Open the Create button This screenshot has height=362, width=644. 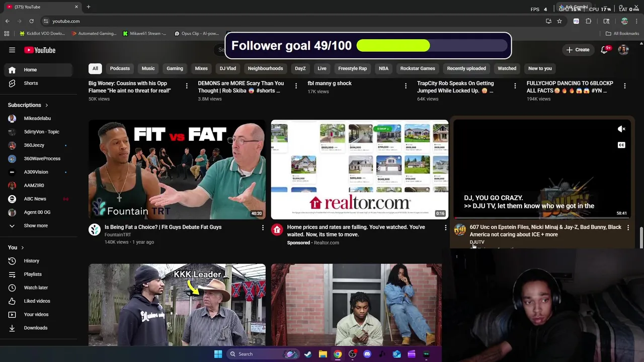(x=578, y=50)
